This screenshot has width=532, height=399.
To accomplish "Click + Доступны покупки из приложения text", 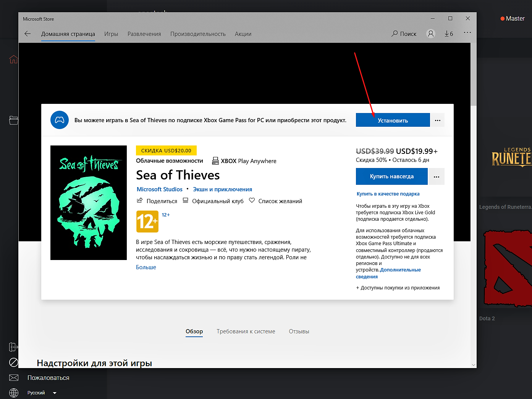I will pos(398,288).
